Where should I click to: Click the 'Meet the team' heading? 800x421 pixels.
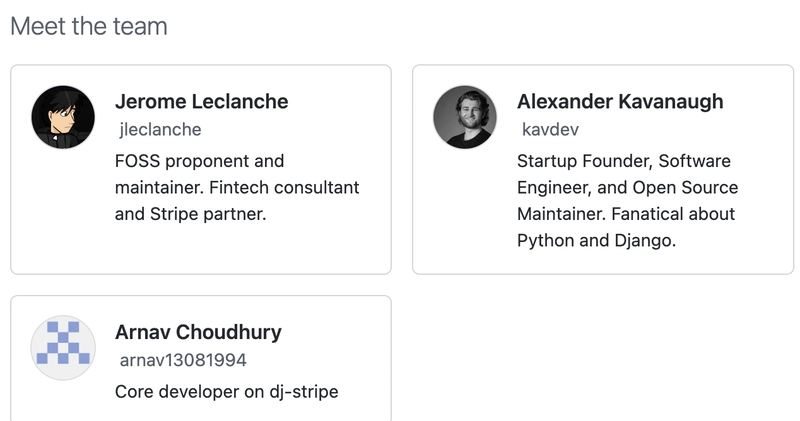click(89, 27)
